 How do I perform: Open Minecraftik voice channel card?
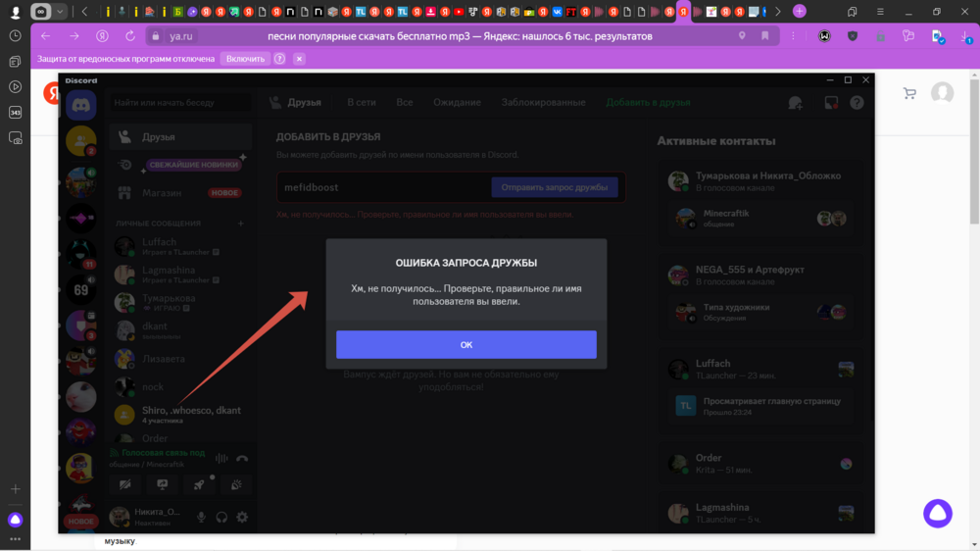click(x=761, y=219)
